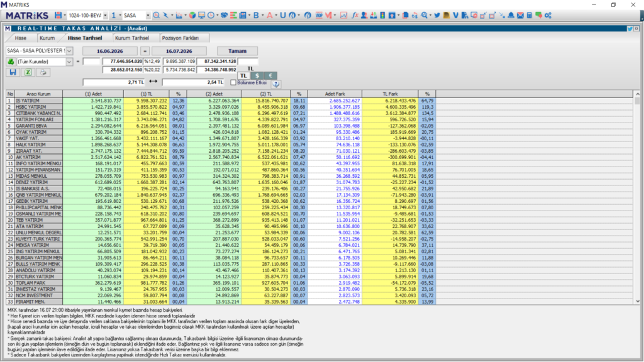Screen dimensions: 644x362
Task: Click the Tamam button
Action: [237, 51]
